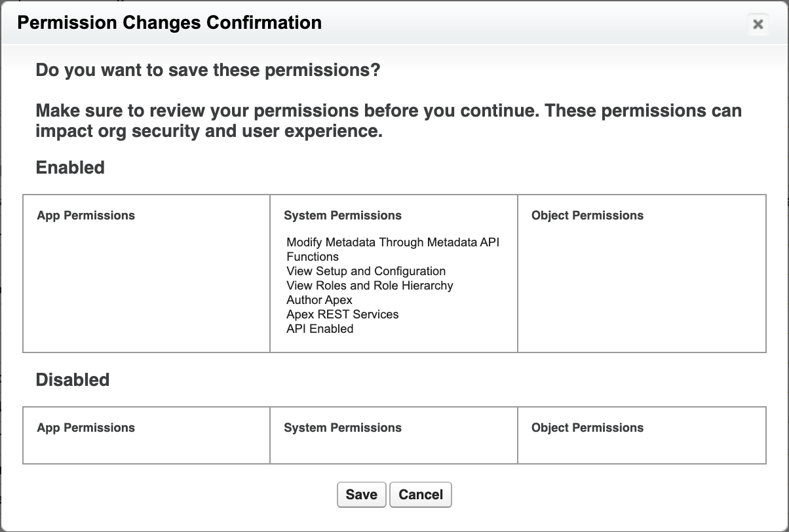Click Modify Metadata Through Metadata API Functions
This screenshot has height=532, width=789.
(x=393, y=242)
